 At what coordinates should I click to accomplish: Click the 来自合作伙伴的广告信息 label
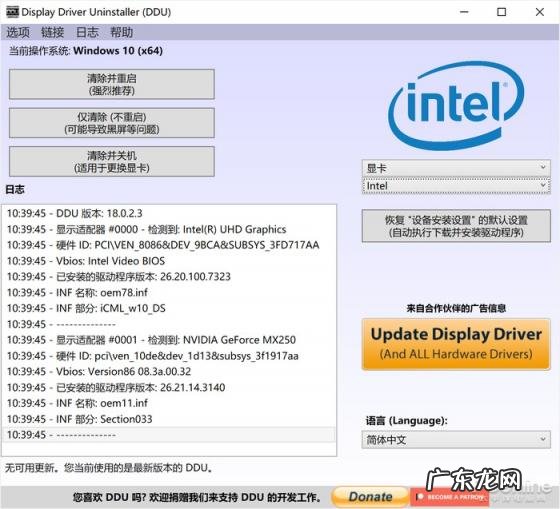coord(456,308)
